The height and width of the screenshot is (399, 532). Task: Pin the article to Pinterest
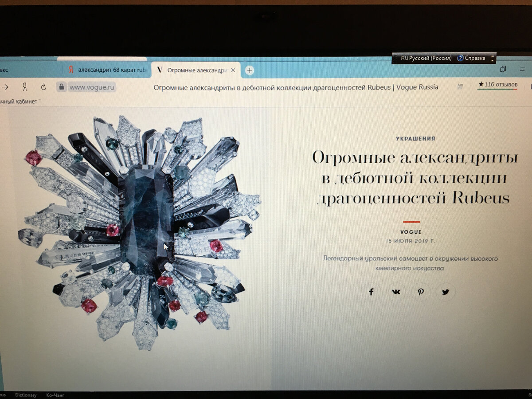coord(421,292)
